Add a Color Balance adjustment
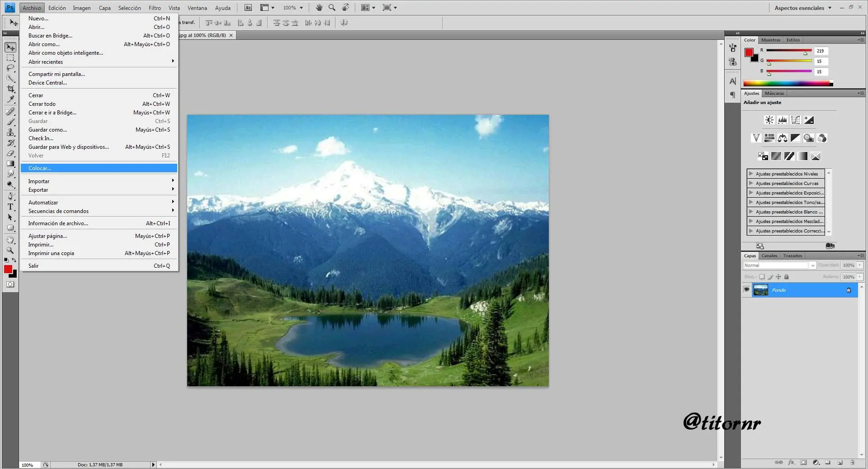Screen dimensions: 868x469 pyautogui.click(x=782, y=138)
